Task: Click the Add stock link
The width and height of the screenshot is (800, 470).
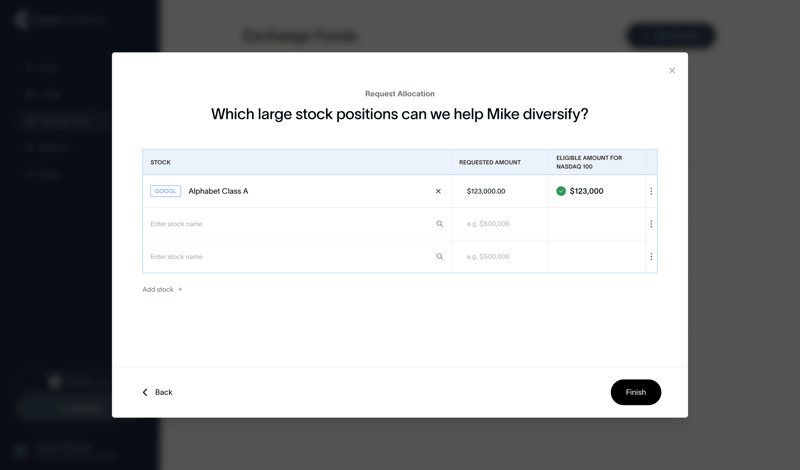Action: (x=162, y=290)
